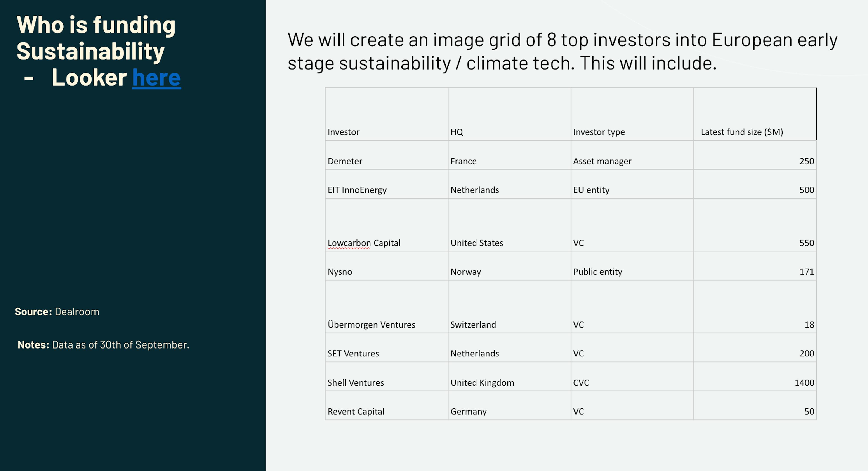Click the intro paragraph about the image grid
This screenshot has width=868, height=471.
tap(562, 51)
